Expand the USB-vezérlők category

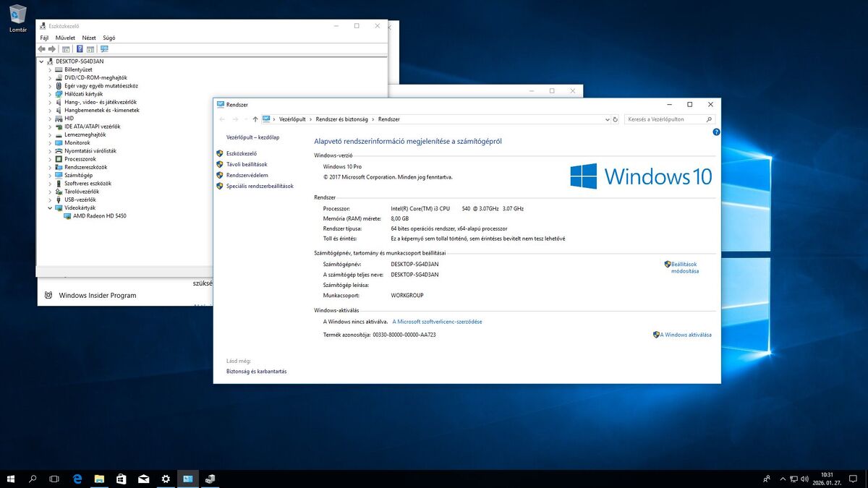point(50,200)
